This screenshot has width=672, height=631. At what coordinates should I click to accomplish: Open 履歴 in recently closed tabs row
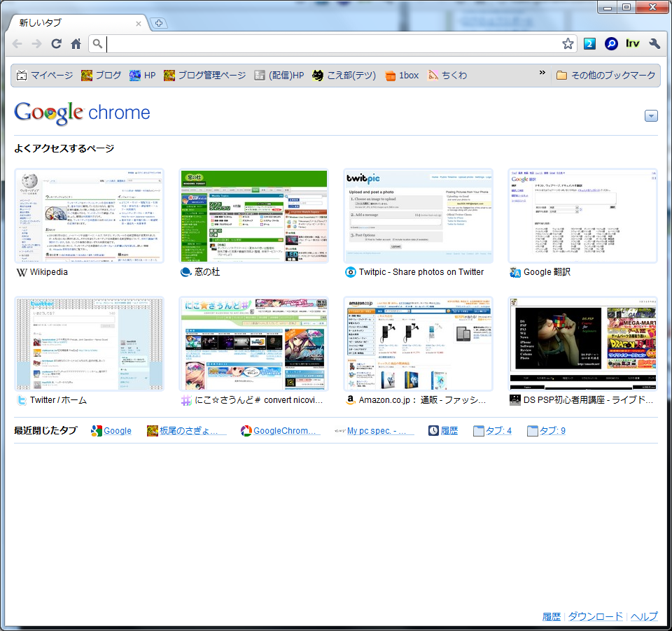point(443,431)
